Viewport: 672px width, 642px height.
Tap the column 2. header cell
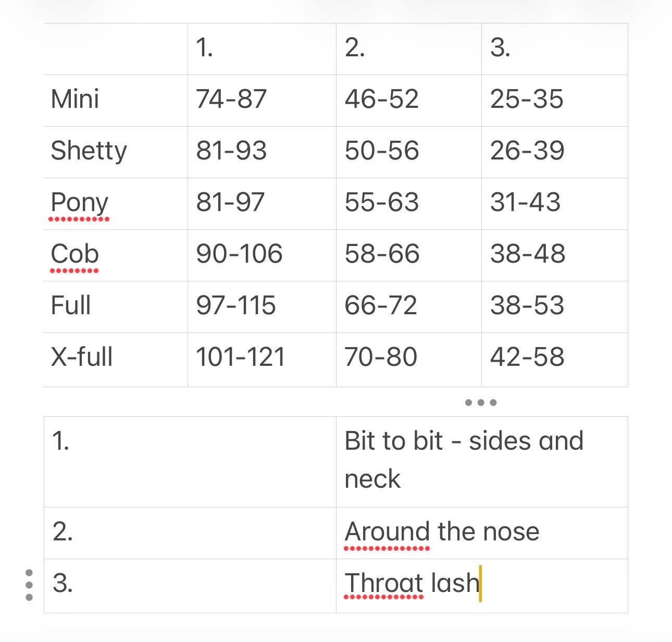(408, 48)
